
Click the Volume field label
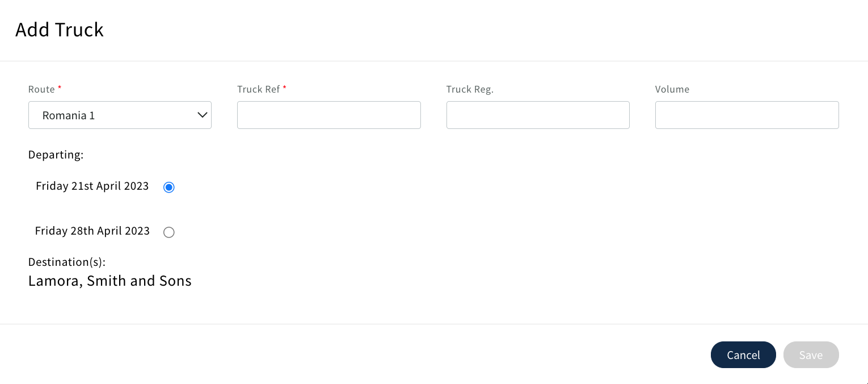[672, 89]
